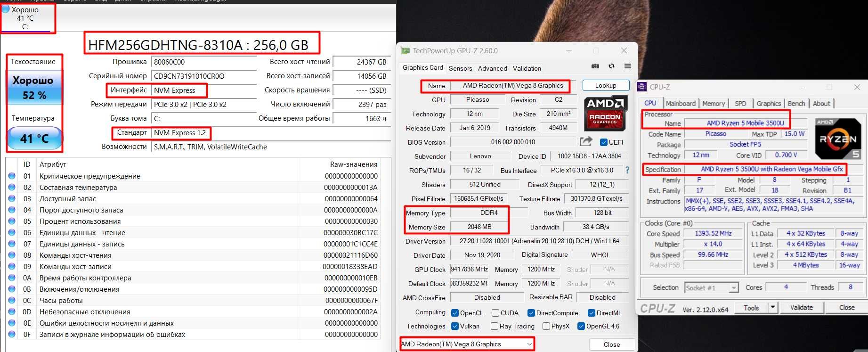Click GPU-Z title bar graphics card icon
868x352 pixels.
[405, 50]
